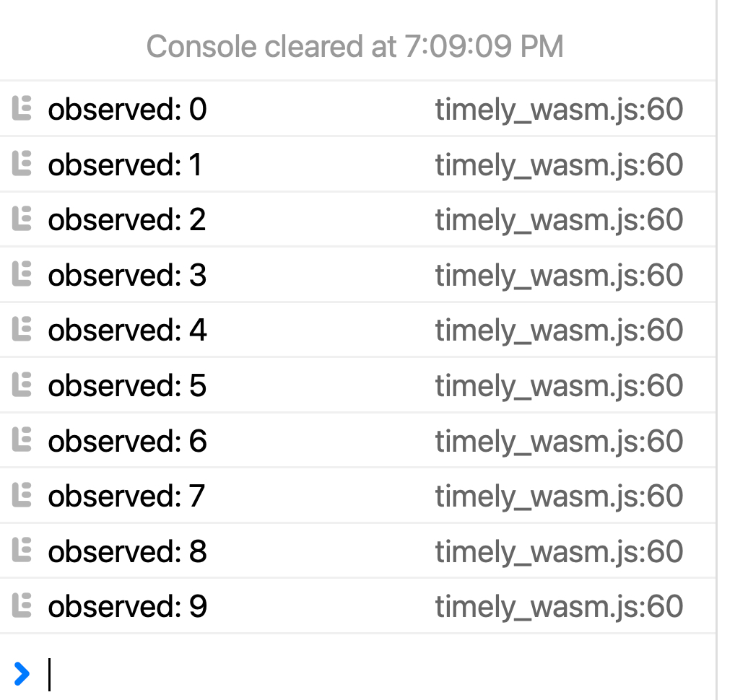Focus the console input field
Screen dimensions: 735x700
tap(361, 674)
